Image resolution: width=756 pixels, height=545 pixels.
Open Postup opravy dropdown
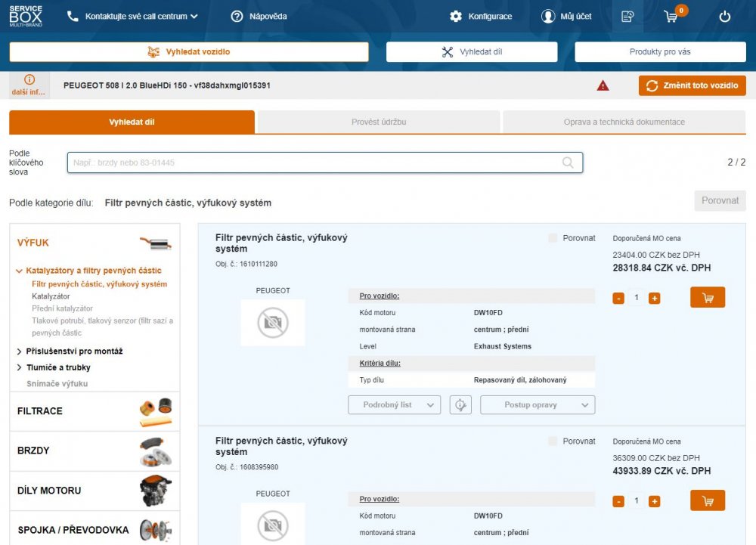pyautogui.click(x=538, y=404)
